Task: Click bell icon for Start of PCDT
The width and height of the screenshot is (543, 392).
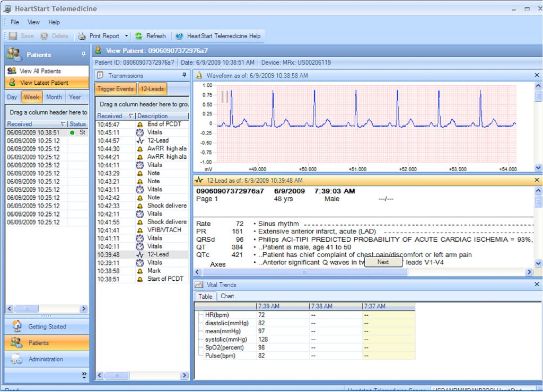Action: pos(140,279)
